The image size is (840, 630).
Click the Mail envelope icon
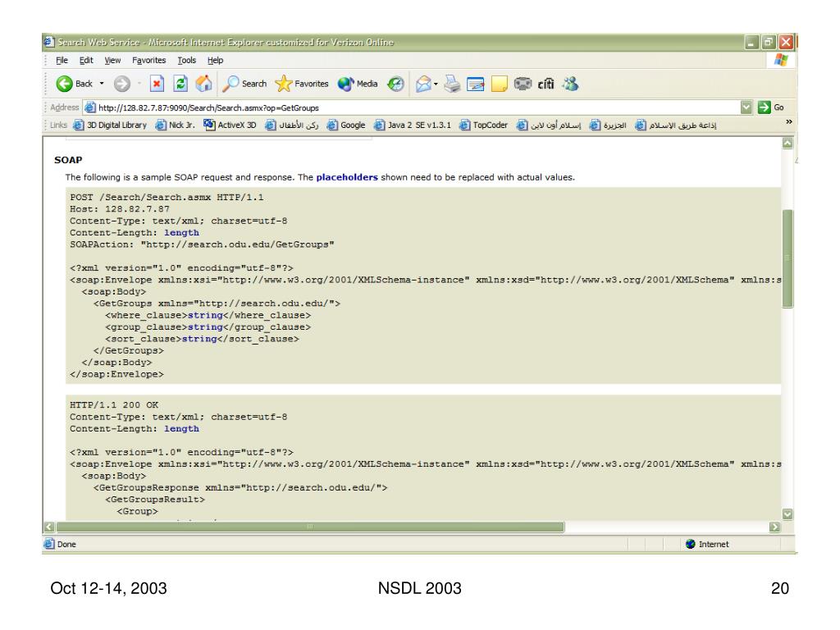[x=423, y=84]
